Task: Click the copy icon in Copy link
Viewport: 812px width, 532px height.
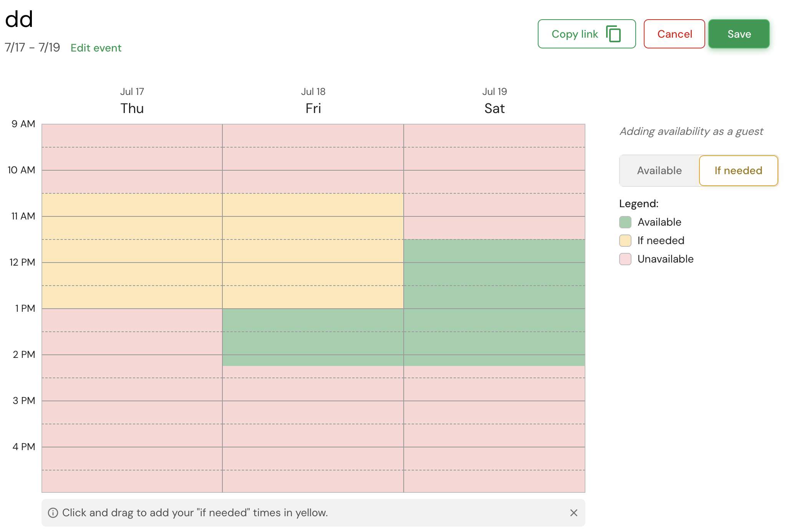Action: (613, 34)
